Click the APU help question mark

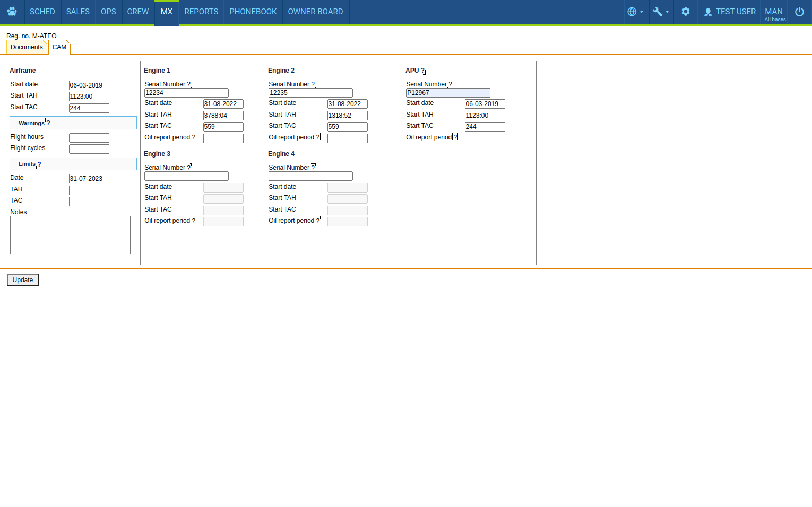tap(422, 71)
